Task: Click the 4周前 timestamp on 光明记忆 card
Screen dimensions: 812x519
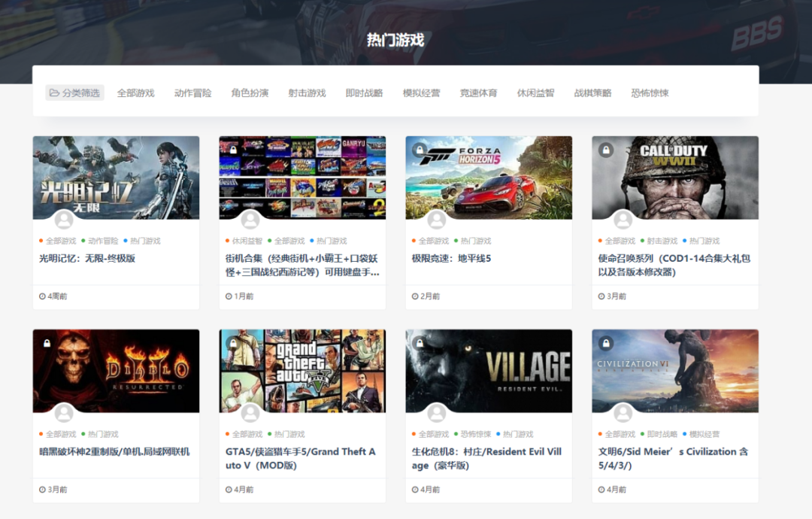Action: pos(53,296)
